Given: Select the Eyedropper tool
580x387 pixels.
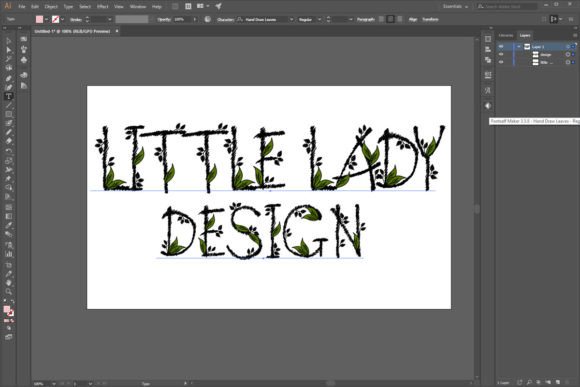Looking at the screenshot, I should point(9,225).
